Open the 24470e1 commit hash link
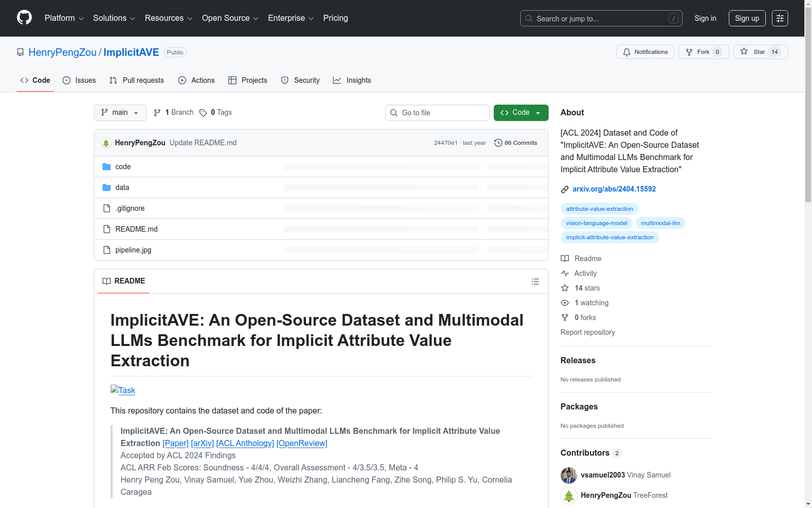Image resolution: width=812 pixels, height=508 pixels. (x=446, y=143)
